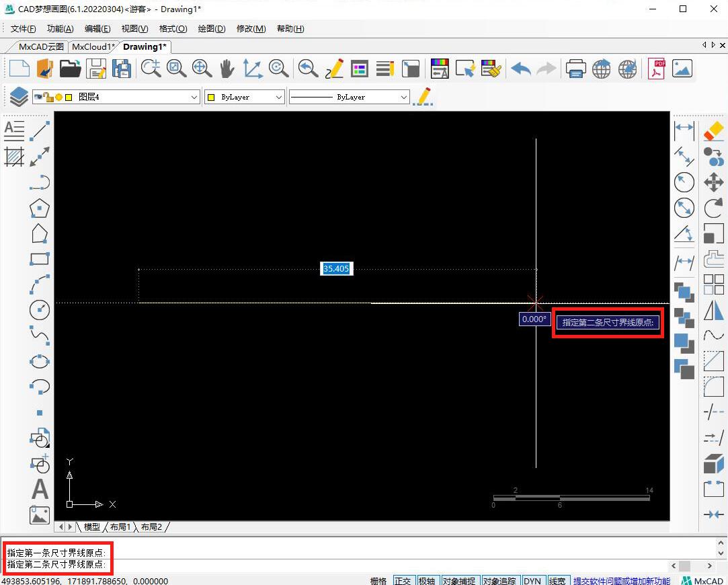Switch to the 布局1 layout tab

tap(120, 526)
